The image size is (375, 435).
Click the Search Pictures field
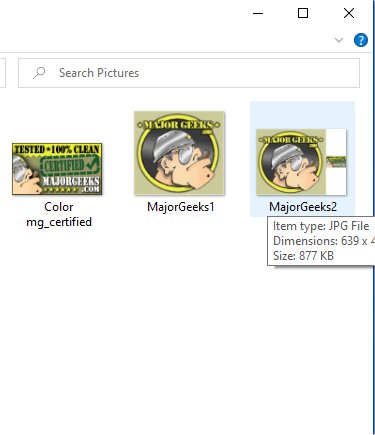[x=189, y=73]
